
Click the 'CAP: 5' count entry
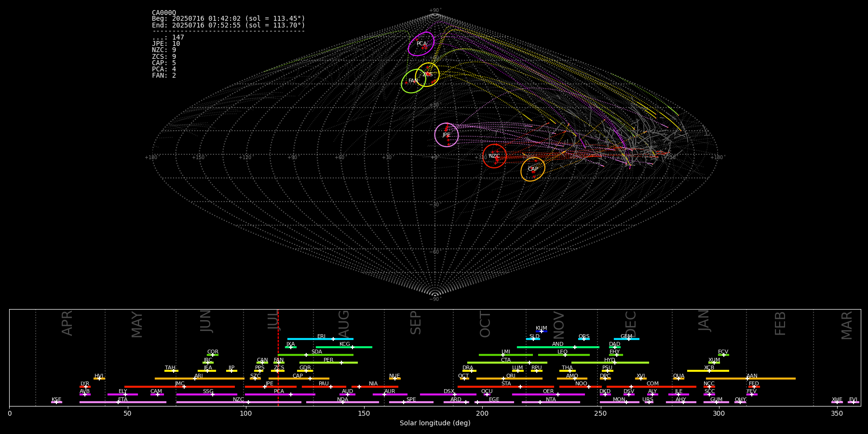(x=164, y=63)
